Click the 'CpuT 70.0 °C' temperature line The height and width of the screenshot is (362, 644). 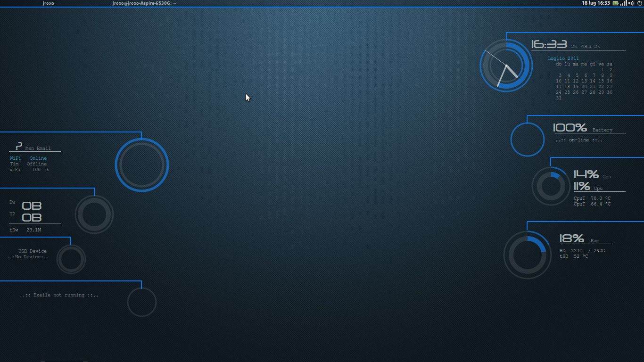[x=592, y=198]
